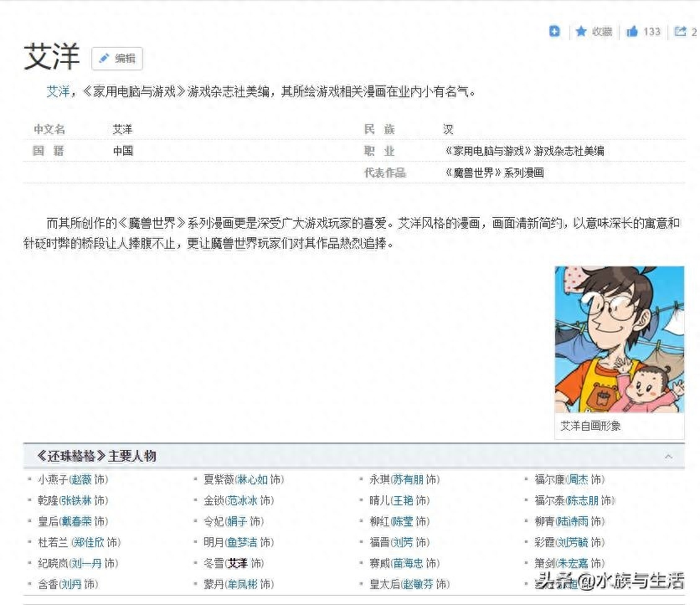The image size is (700, 605).
Task: Click the 《魔兽世界》系列漫画 representative work value
Action: coord(494,173)
